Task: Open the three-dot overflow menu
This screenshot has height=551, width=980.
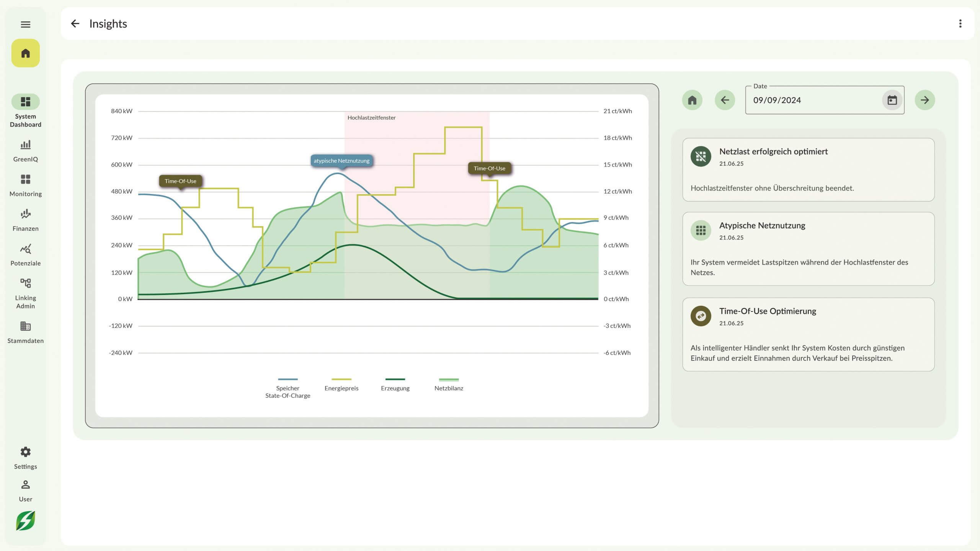Action: point(960,24)
